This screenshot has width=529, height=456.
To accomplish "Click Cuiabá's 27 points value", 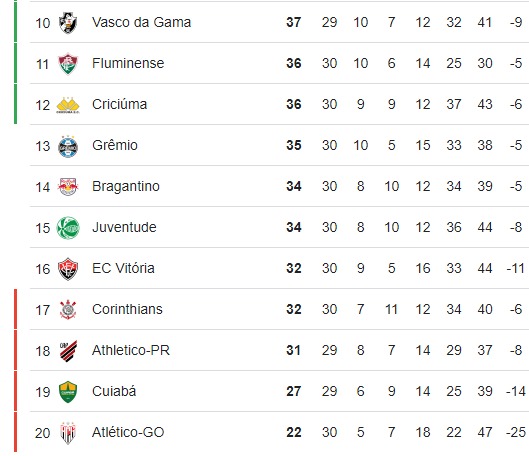I will click(294, 391).
